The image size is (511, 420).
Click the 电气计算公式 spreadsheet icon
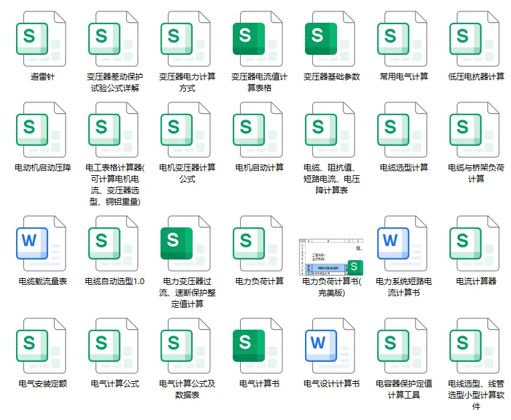114,346
